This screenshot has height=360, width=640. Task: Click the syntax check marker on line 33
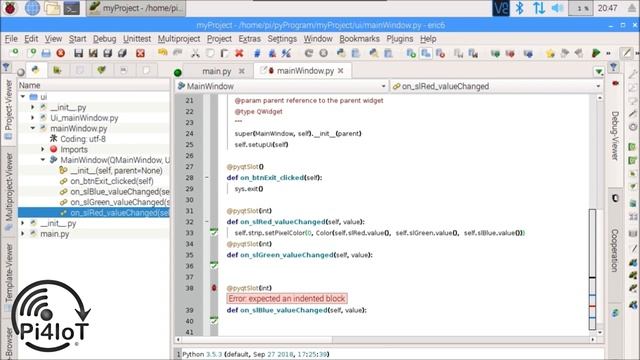click(214, 232)
